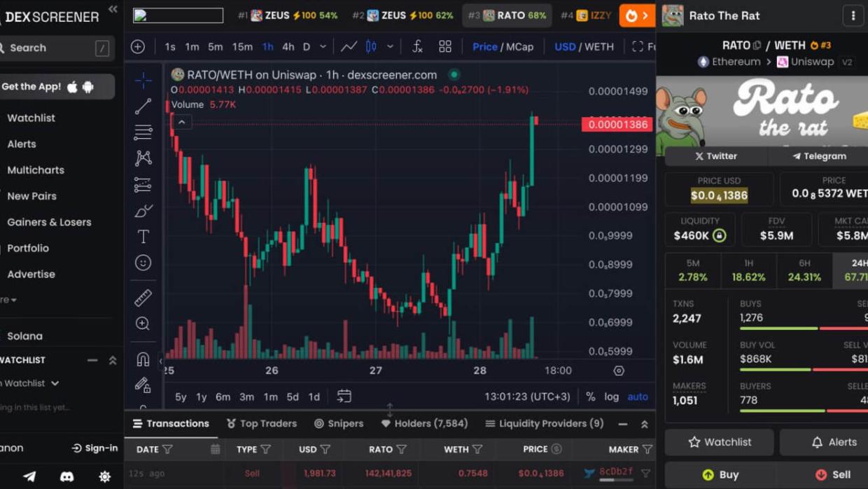The width and height of the screenshot is (868, 489).
Task: Open Gainers & Losers in sidebar
Action: [x=49, y=222]
